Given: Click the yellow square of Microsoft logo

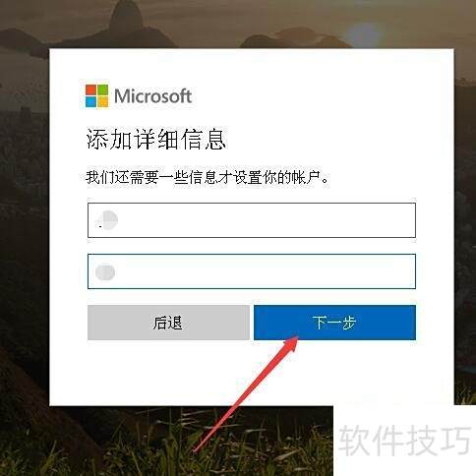Looking at the screenshot, I should click(x=102, y=102).
